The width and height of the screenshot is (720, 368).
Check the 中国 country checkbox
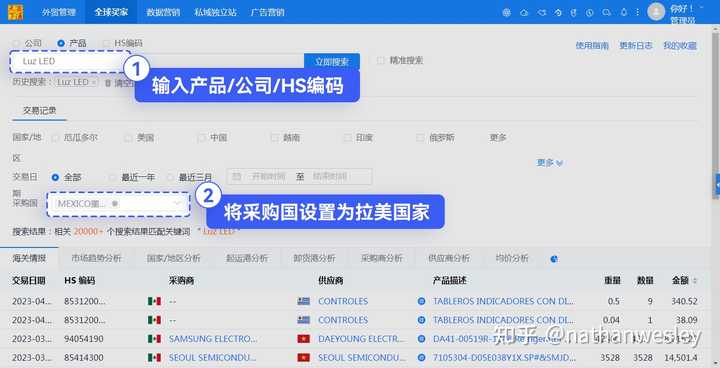(201, 137)
